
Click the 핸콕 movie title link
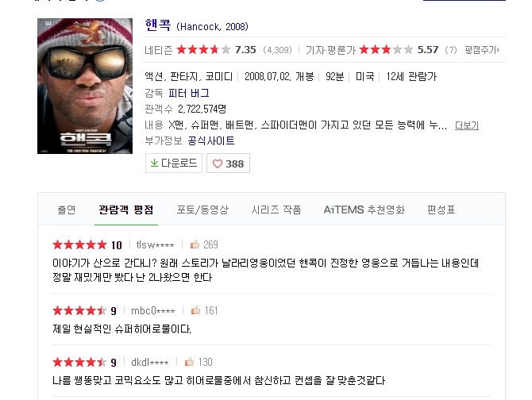click(x=158, y=25)
